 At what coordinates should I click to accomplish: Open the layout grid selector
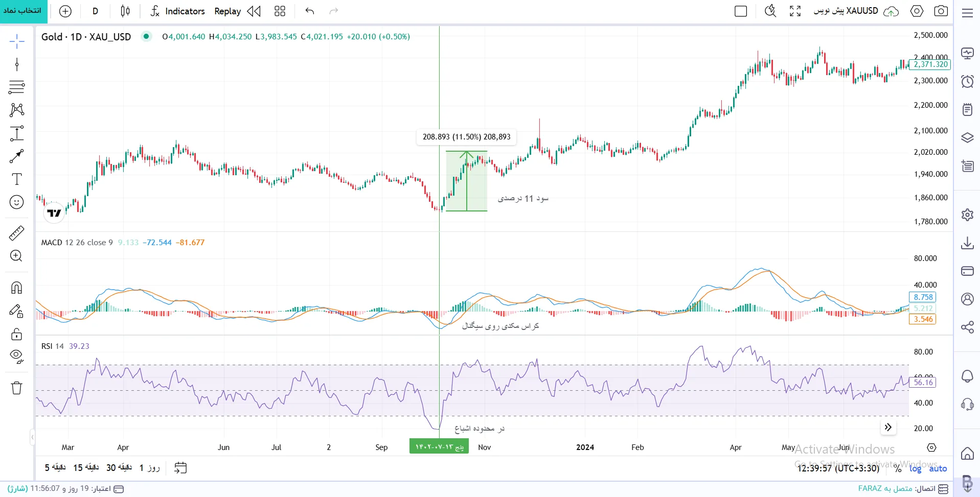280,11
